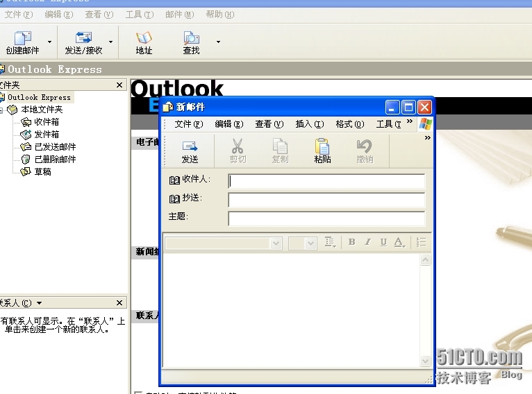Open View (查看) menu in main window
This screenshot has width=532, height=394.
coord(99,15)
